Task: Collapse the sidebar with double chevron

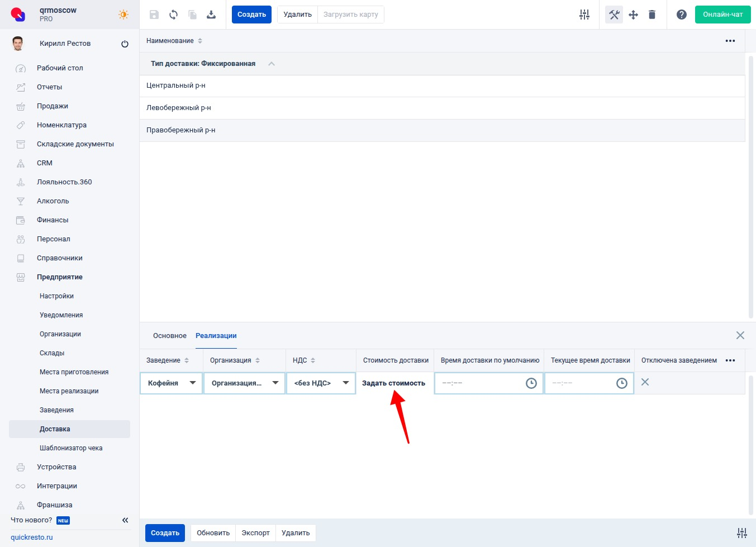Action: (125, 520)
